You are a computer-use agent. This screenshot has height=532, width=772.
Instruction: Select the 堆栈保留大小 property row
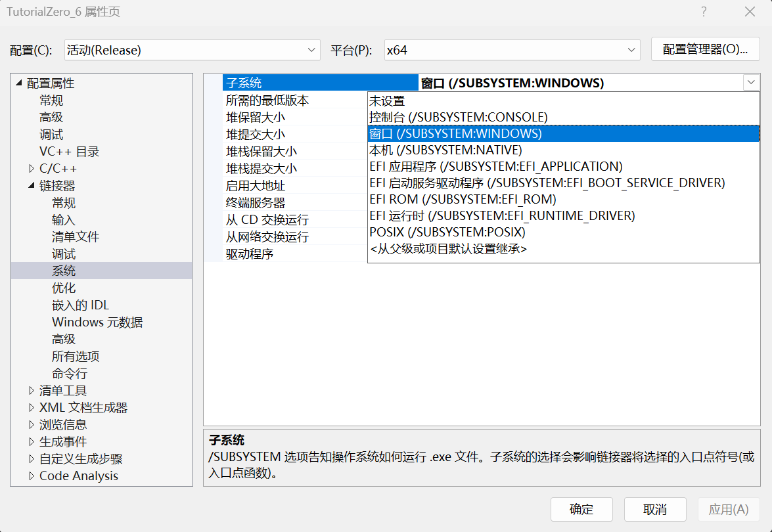(296, 152)
